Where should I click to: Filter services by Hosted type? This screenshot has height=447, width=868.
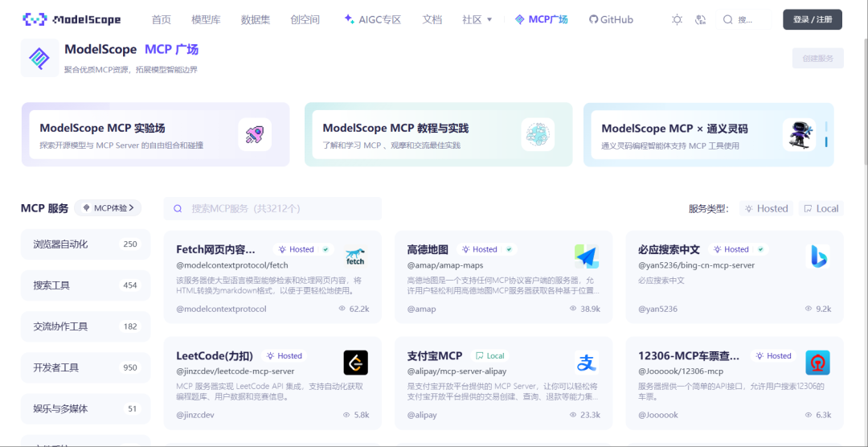766,209
